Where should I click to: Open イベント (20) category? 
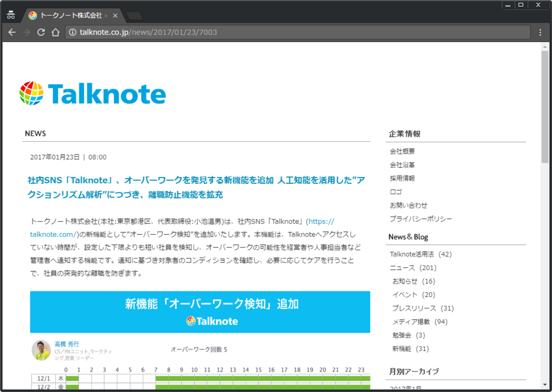coord(413,295)
